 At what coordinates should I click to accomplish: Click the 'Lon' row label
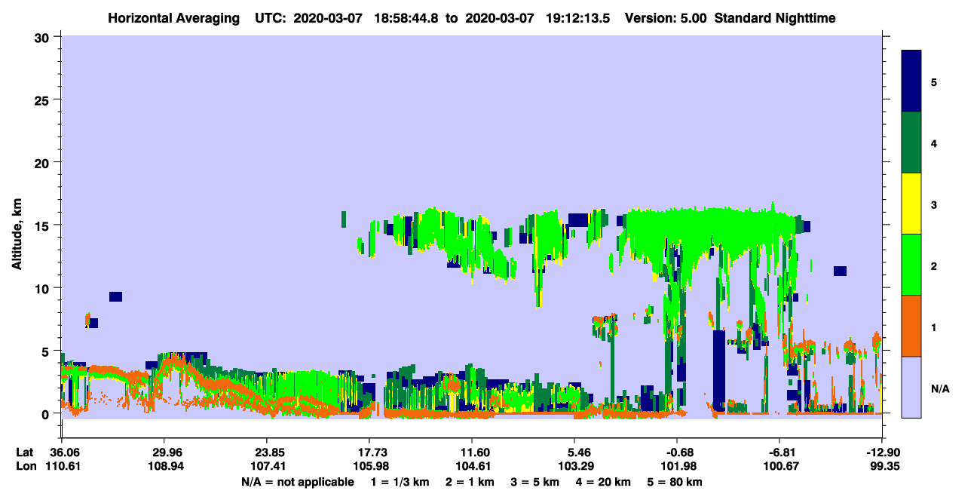(x=25, y=467)
